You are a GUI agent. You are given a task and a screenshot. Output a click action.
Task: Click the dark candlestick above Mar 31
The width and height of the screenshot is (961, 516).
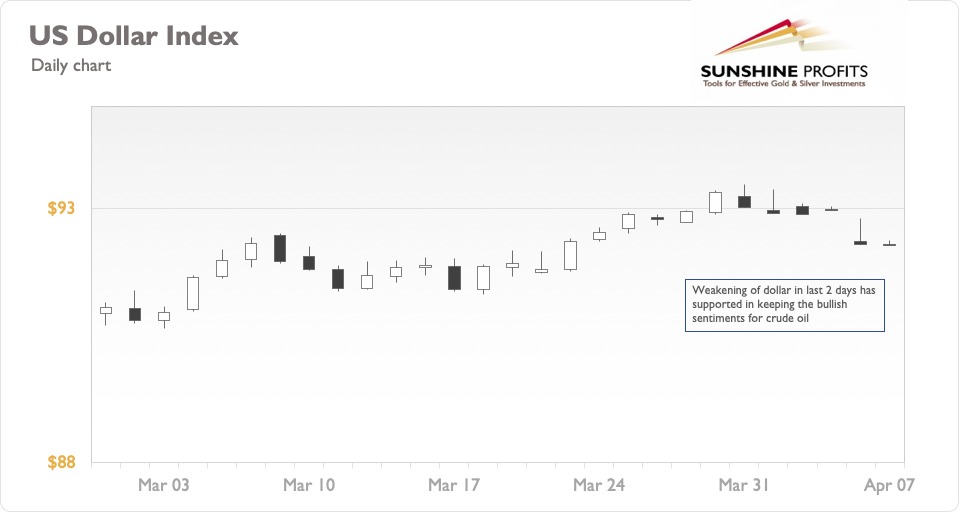point(745,202)
